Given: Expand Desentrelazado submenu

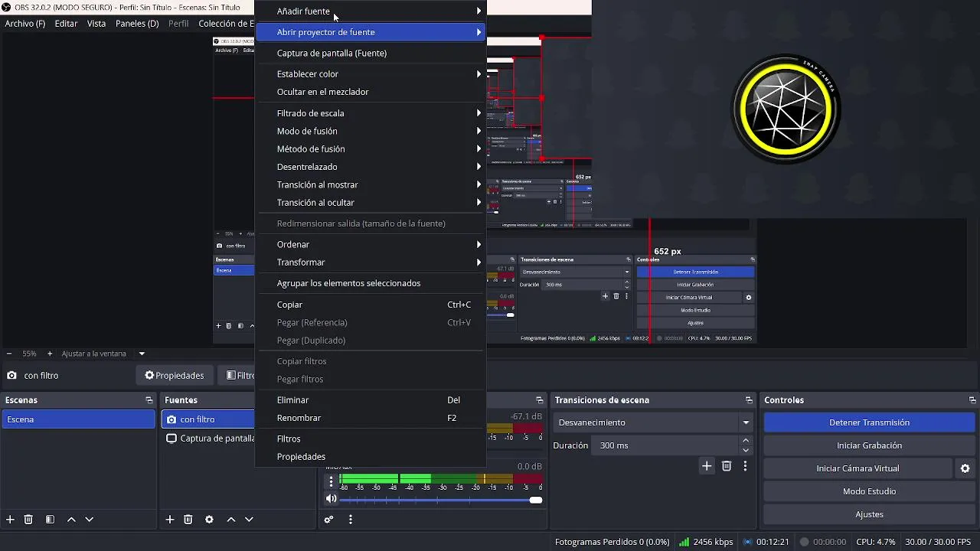Looking at the screenshot, I should [371, 167].
